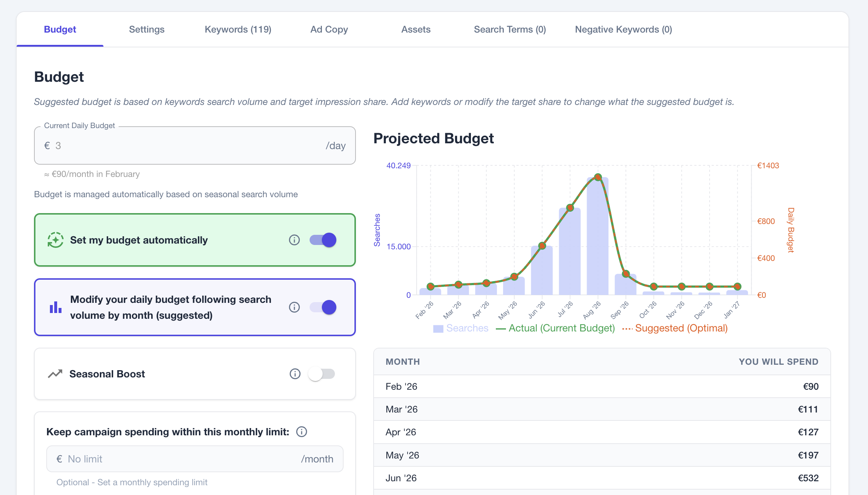This screenshot has height=495, width=868.
Task: Click the Suggested (Optimal) legend label
Action: [x=682, y=328]
